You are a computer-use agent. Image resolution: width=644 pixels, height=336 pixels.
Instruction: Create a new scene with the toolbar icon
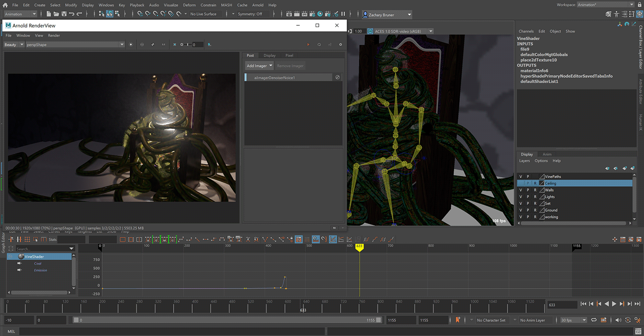(x=49, y=14)
